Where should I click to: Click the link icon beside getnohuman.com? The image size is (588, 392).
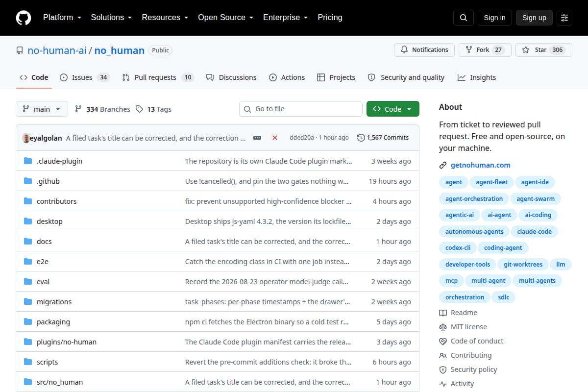point(443,165)
